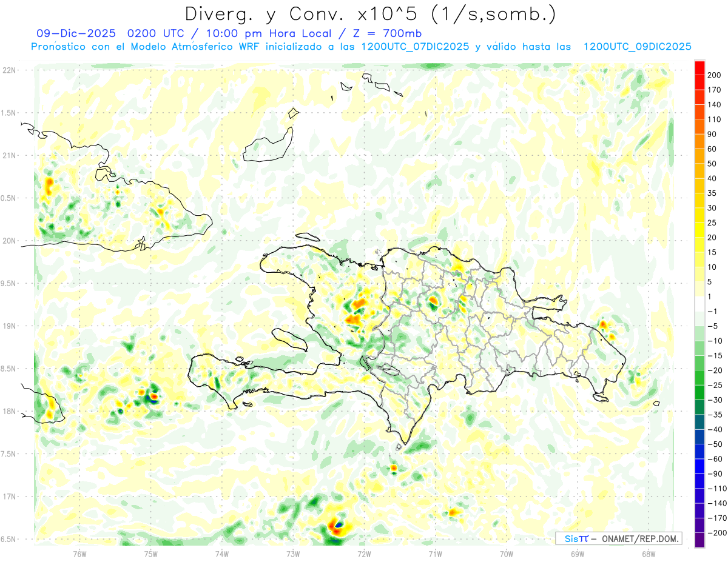Click the '35' value on the colorbar
The height and width of the screenshot is (562, 728).
click(x=712, y=193)
